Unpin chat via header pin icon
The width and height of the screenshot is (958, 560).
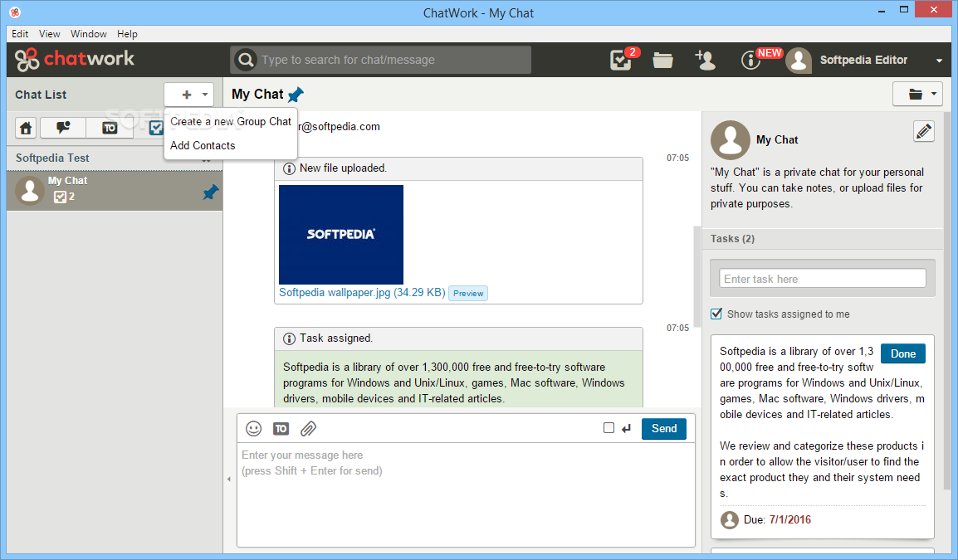pos(296,95)
